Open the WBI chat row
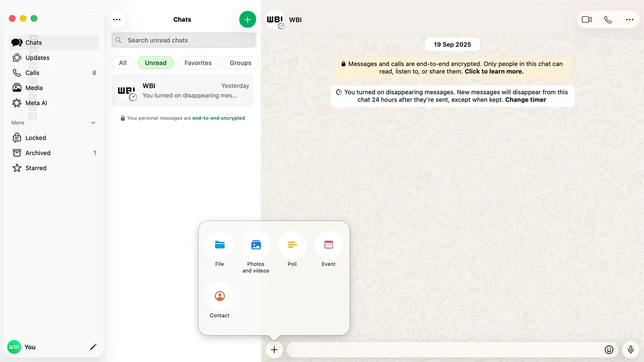644x362 pixels. pos(182,90)
